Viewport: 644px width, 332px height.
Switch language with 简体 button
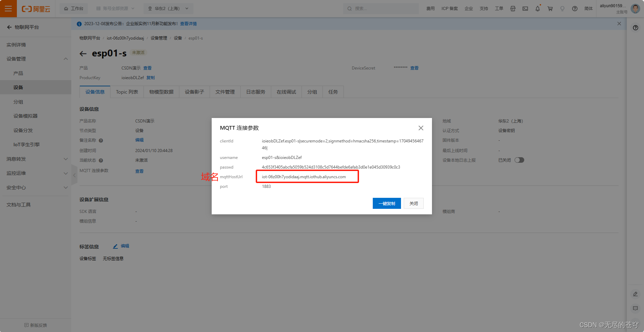coord(588,9)
